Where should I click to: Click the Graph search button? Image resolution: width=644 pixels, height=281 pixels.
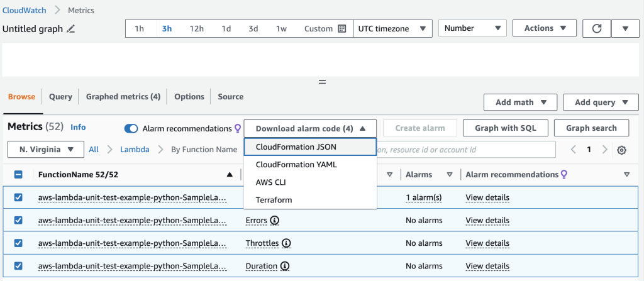pyautogui.click(x=591, y=128)
